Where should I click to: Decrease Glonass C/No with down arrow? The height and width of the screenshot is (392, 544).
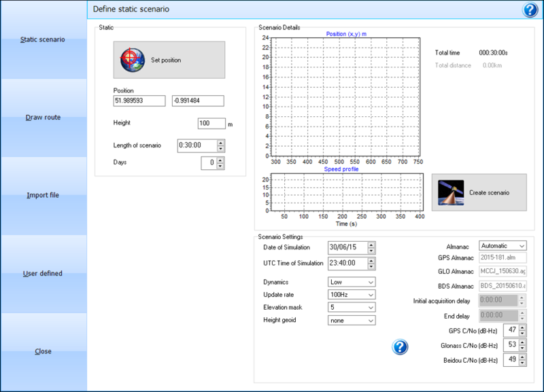pyautogui.click(x=522, y=348)
